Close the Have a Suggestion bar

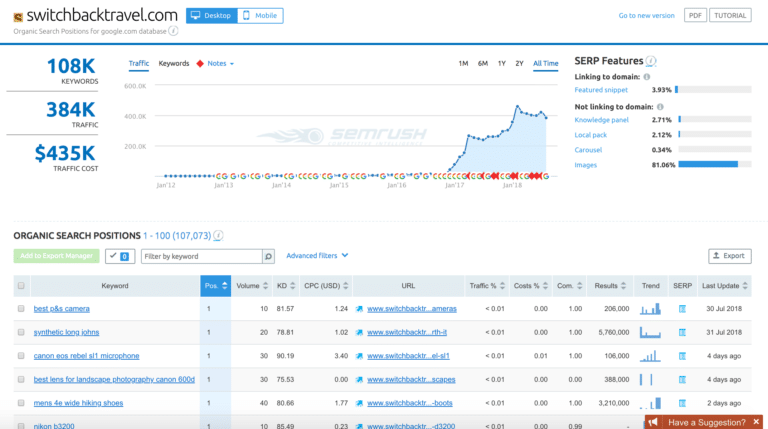[756, 422]
